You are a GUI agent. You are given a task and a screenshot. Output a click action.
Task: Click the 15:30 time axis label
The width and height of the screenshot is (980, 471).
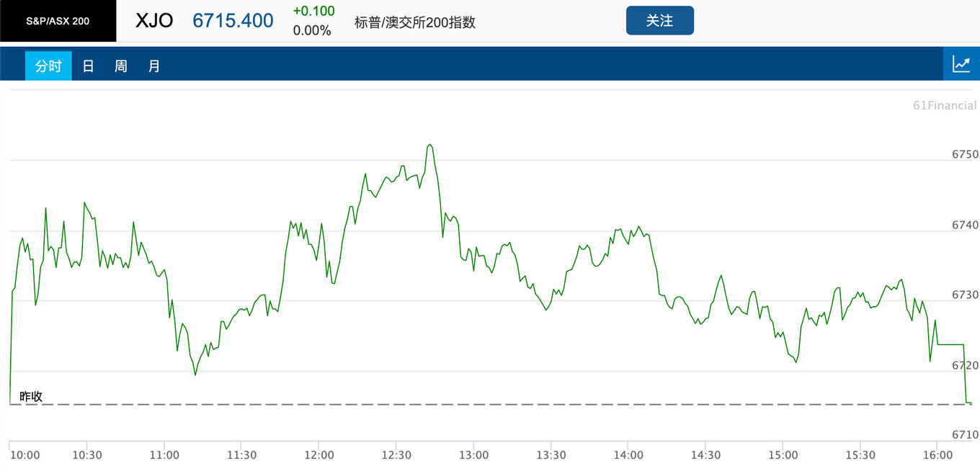(860, 455)
